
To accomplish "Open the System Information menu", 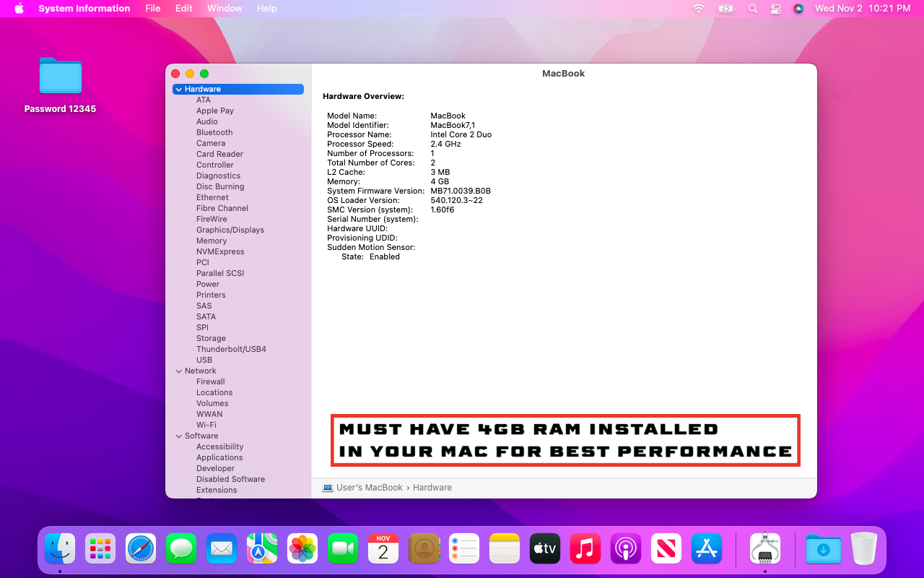I will tap(84, 9).
